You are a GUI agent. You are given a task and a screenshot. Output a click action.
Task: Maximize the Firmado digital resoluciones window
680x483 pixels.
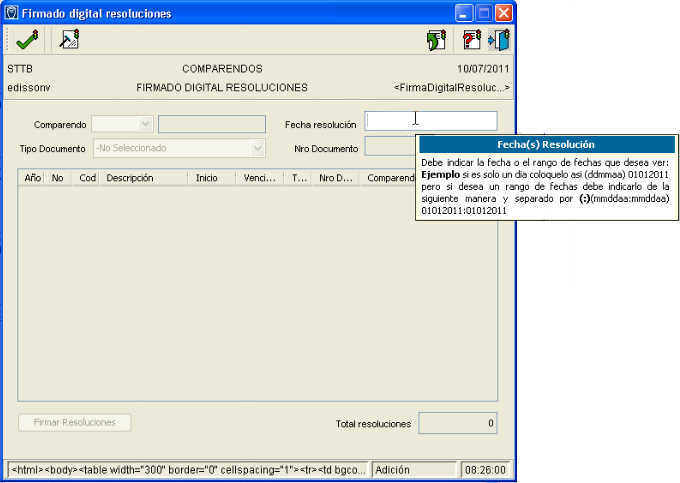point(485,14)
